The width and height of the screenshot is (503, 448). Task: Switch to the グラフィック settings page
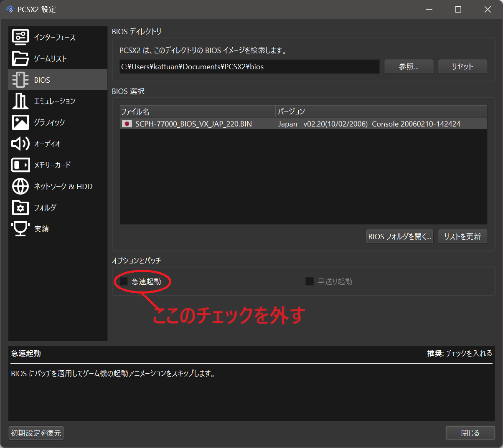(x=58, y=122)
